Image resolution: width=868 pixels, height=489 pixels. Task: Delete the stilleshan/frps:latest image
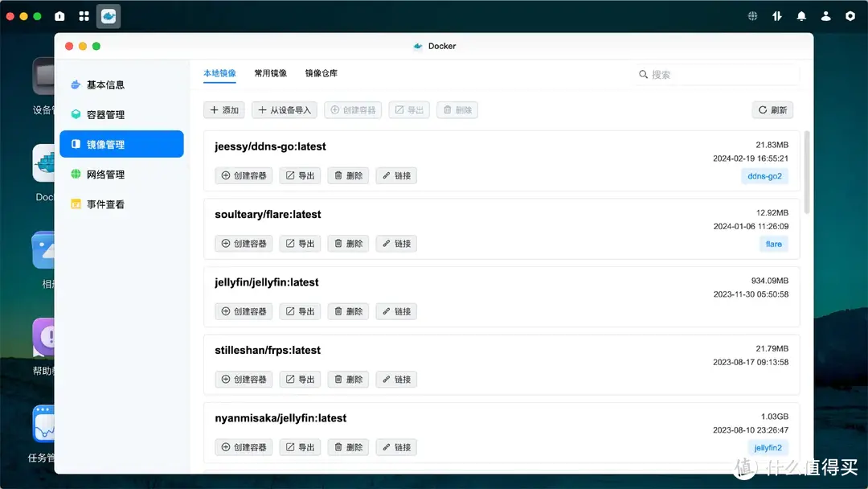pyautogui.click(x=348, y=380)
